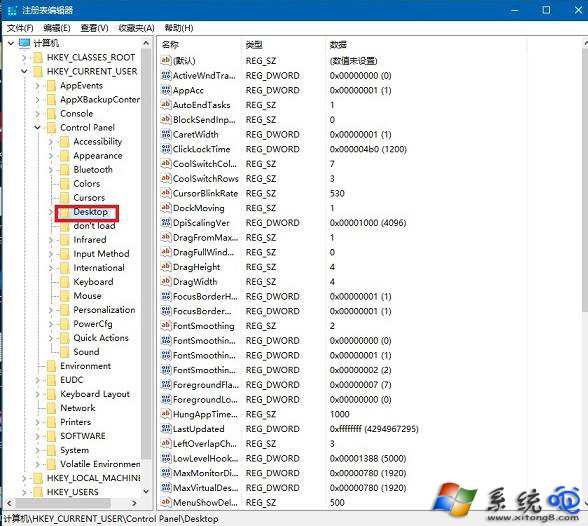Click the Quick Actions folder icon
Screen dimensions: 588x526
click(65, 338)
